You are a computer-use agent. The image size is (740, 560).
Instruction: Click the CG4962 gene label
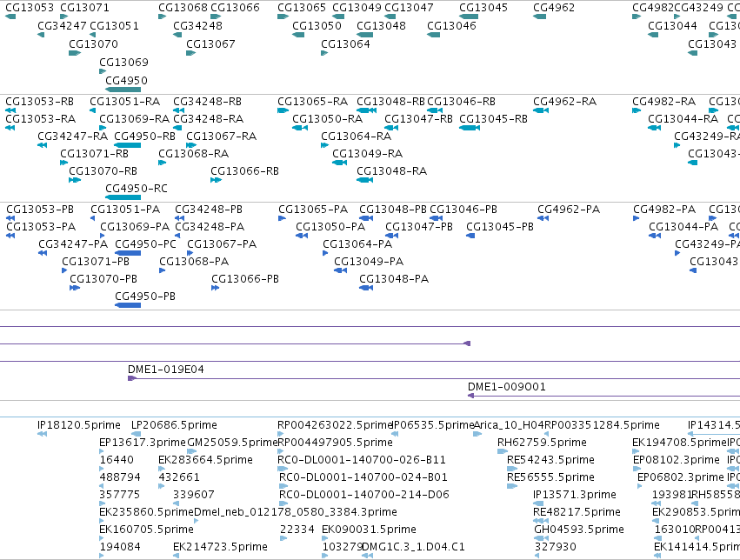pyautogui.click(x=554, y=8)
